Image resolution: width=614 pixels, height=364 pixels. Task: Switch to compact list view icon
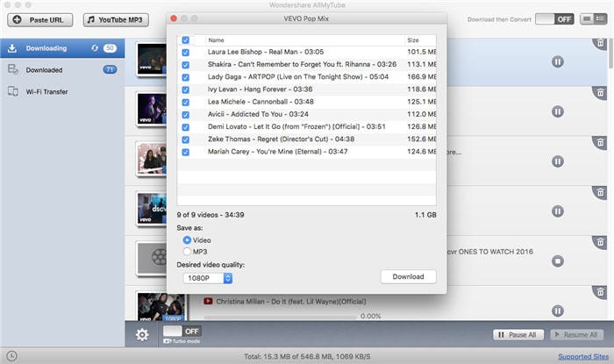[587, 18]
